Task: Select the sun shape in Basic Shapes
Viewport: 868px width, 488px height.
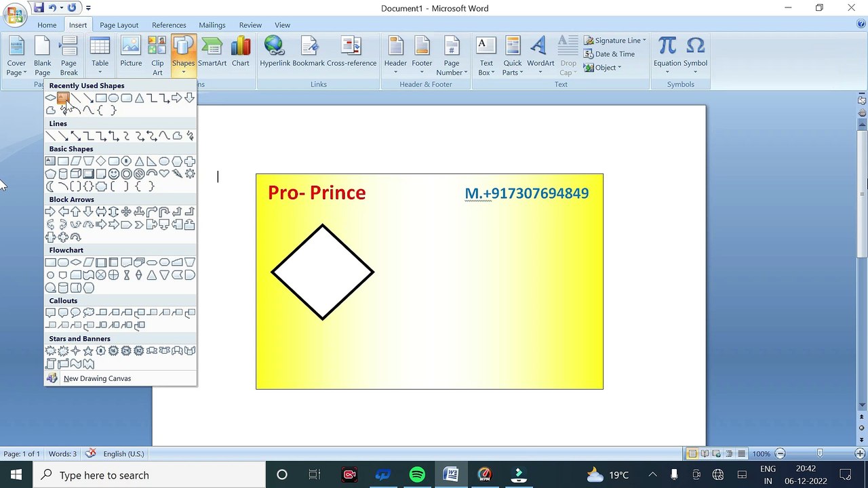Action: click(x=190, y=174)
